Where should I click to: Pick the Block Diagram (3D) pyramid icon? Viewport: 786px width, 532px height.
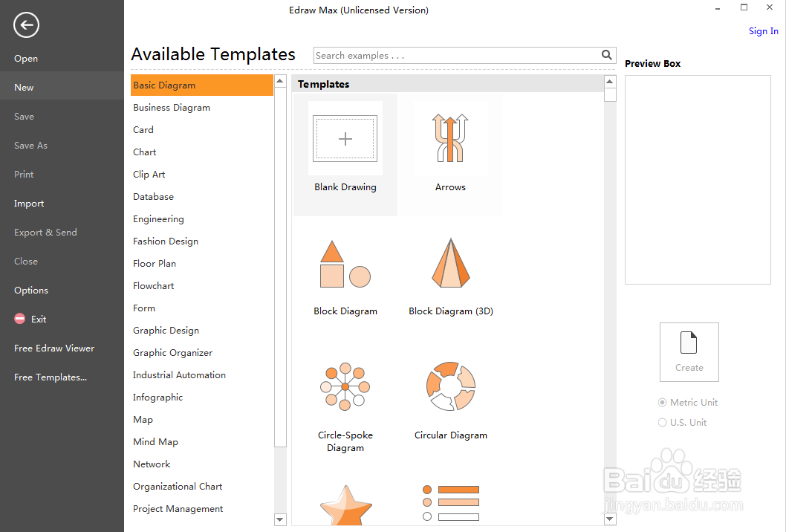(x=450, y=263)
